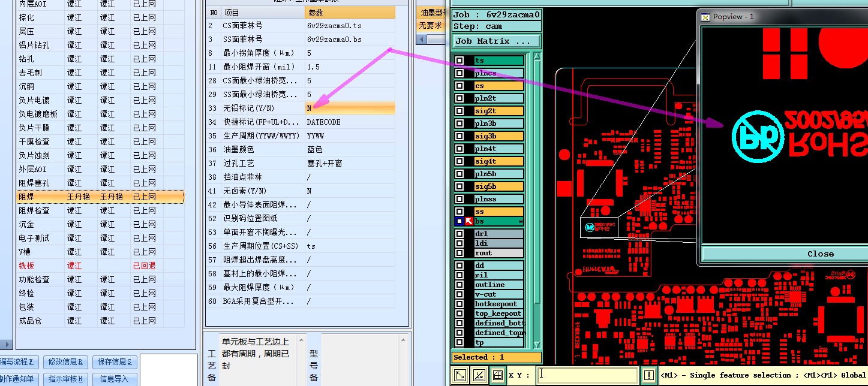Toggle the plncs layer checkbox
Viewport: 868px width, 386px height.
459,73
